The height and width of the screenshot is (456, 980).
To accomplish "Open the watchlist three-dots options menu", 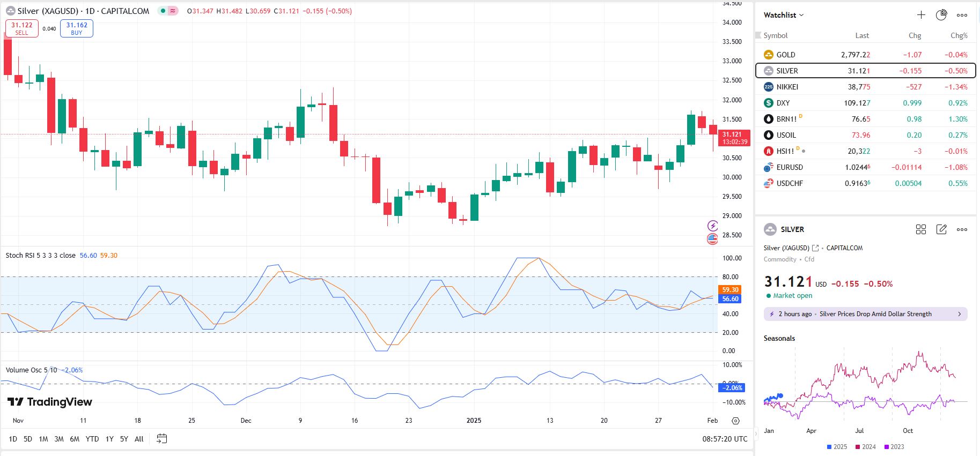I will point(962,15).
